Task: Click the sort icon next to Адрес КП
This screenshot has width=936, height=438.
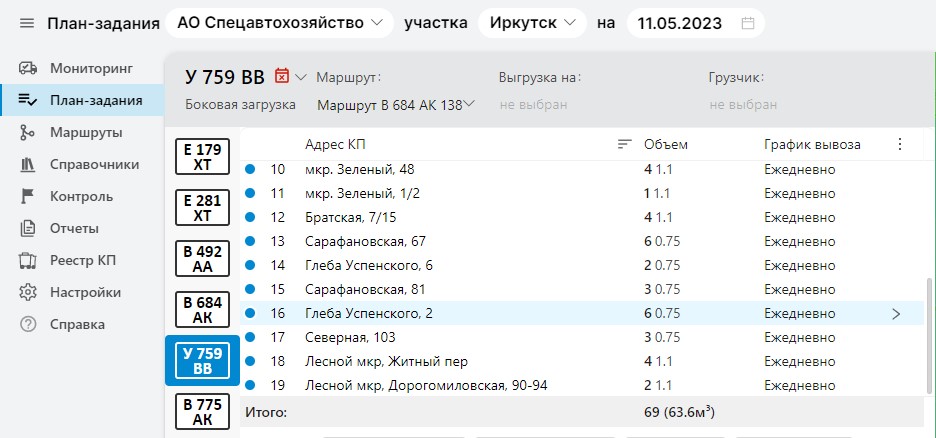Action: tap(625, 145)
